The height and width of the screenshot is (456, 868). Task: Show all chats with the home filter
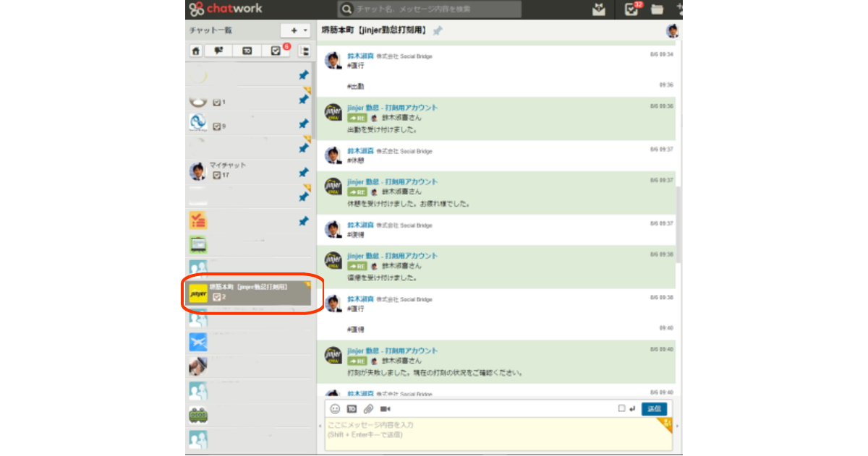(x=195, y=51)
